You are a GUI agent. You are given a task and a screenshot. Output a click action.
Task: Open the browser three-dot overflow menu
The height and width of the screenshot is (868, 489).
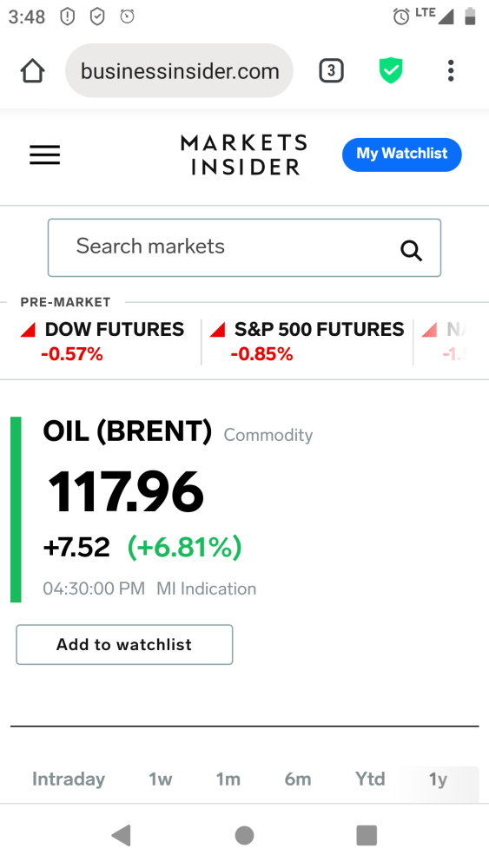[x=451, y=71]
